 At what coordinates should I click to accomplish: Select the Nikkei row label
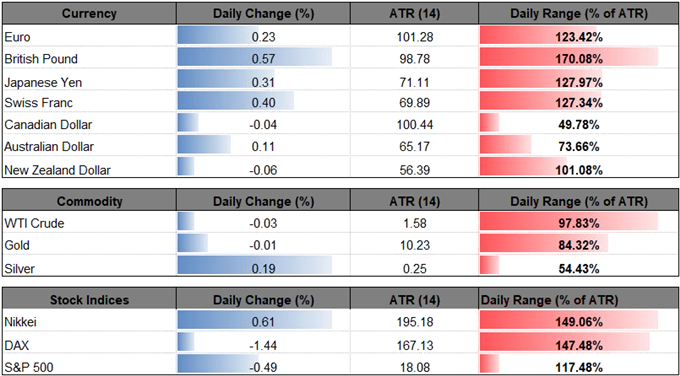19,323
